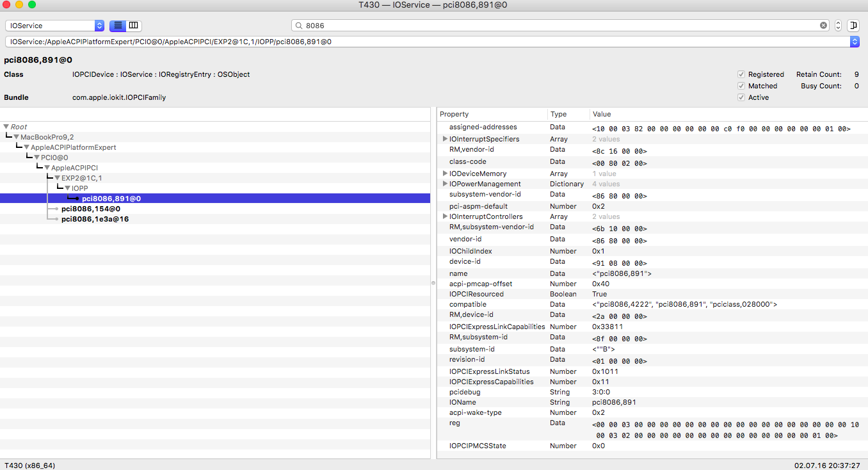Select the pci8086,1e3a@16 tree entry
The height and width of the screenshot is (470, 868).
click(95, 219)
